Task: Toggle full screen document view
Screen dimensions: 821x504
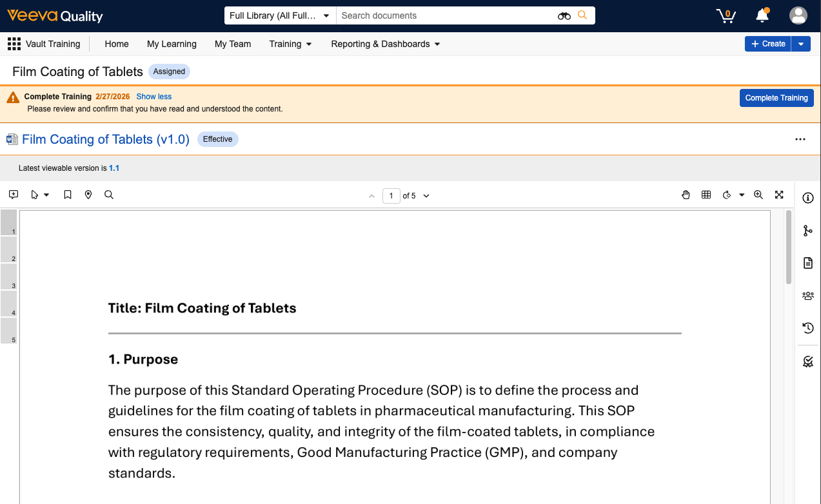Action: click(779, 195)
